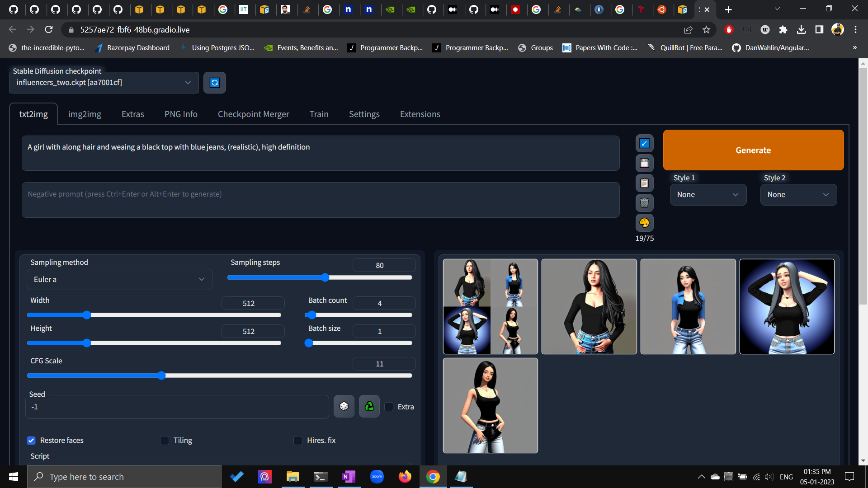This screenshot has height=488, width=868.
Task: Open the Extensions tab
Action: pyautogui.click(x=420, y=114)
